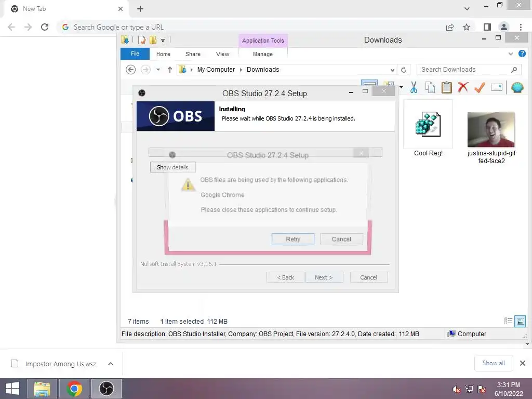532x399 pixels.
Task: Click the Chrome address bar
Action: click(251, 27)
